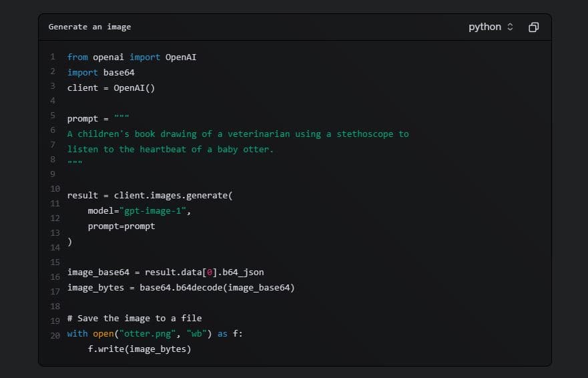Click the "result = client.images.generate(" line

coord(150,196)
